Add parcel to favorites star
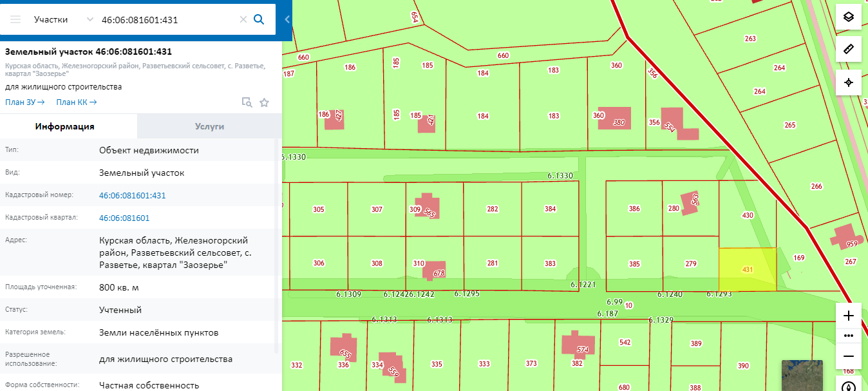The width and height of the screenshot is (868, 391). [264, 102]
